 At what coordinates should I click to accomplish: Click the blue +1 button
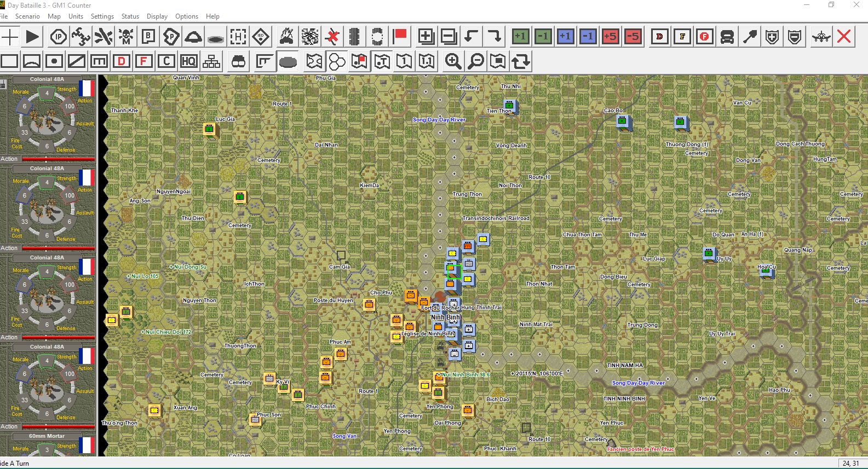[x=565, y=37]
